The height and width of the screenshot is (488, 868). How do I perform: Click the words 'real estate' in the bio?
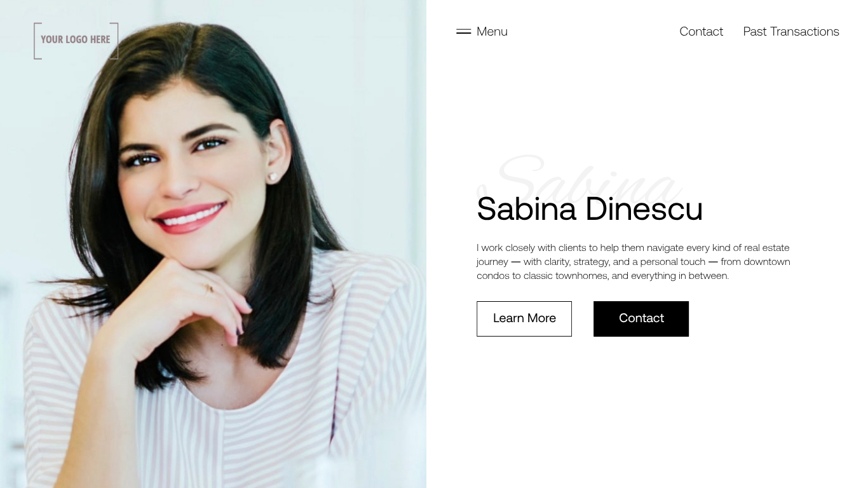pos(767,248)
